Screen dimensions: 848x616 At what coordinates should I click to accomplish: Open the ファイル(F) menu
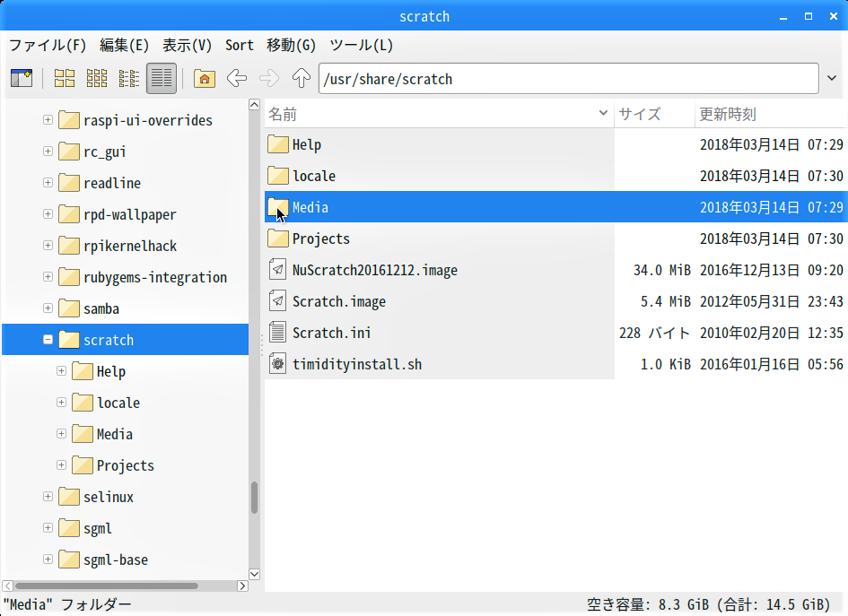(48, 46)
